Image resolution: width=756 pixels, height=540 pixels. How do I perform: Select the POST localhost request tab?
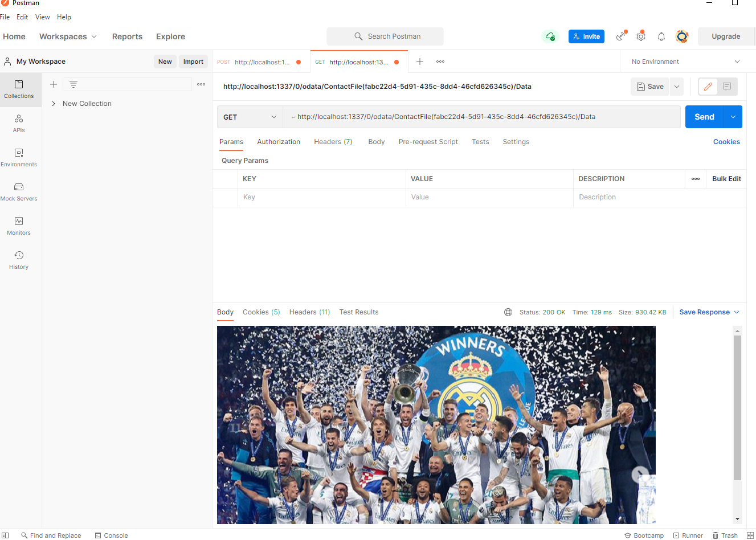(x=261, y=62)
